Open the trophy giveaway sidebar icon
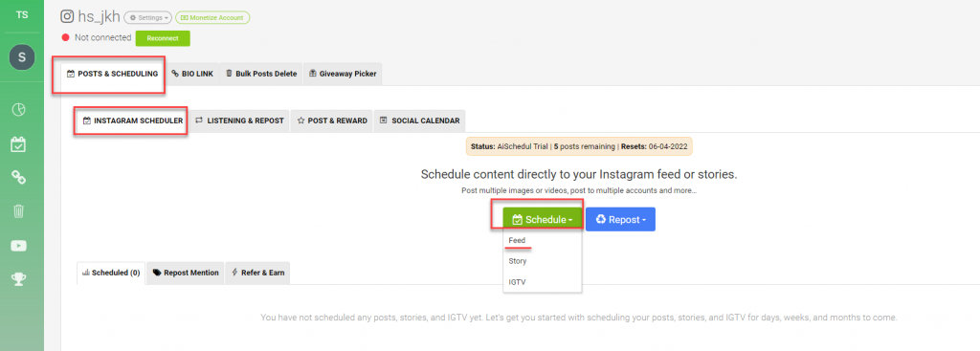This screenshot has width=980, height=351. [x=19, y=279]
